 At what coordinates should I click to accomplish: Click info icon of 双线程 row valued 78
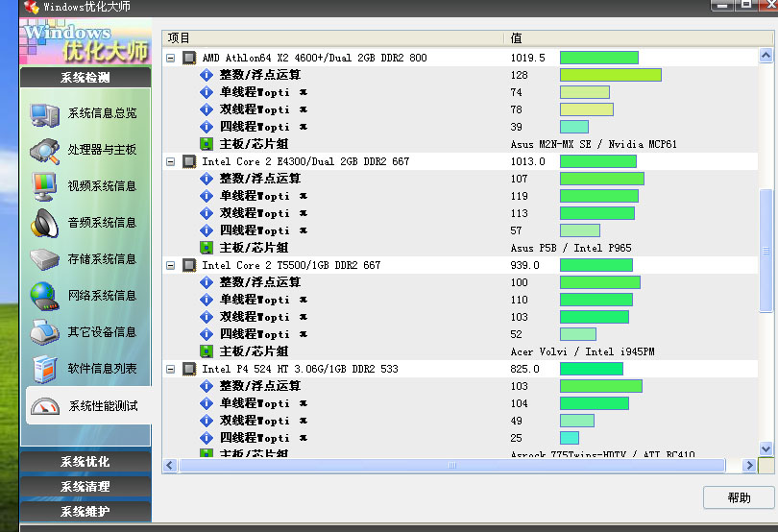[x=207, y=109]
